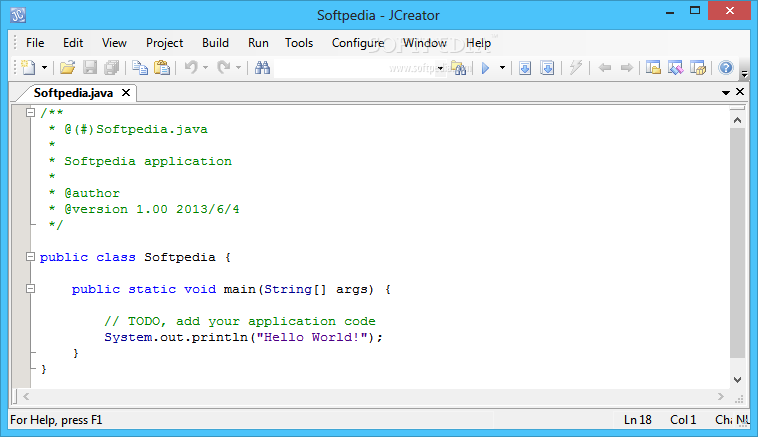Click the Save All icon

pyautogui.click(x=112, y=68)
